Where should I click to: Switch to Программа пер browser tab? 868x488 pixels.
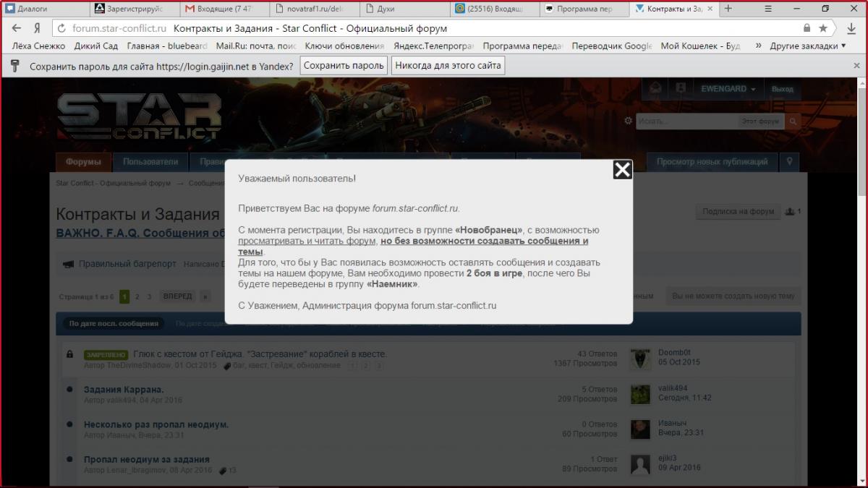pos(583,9)
